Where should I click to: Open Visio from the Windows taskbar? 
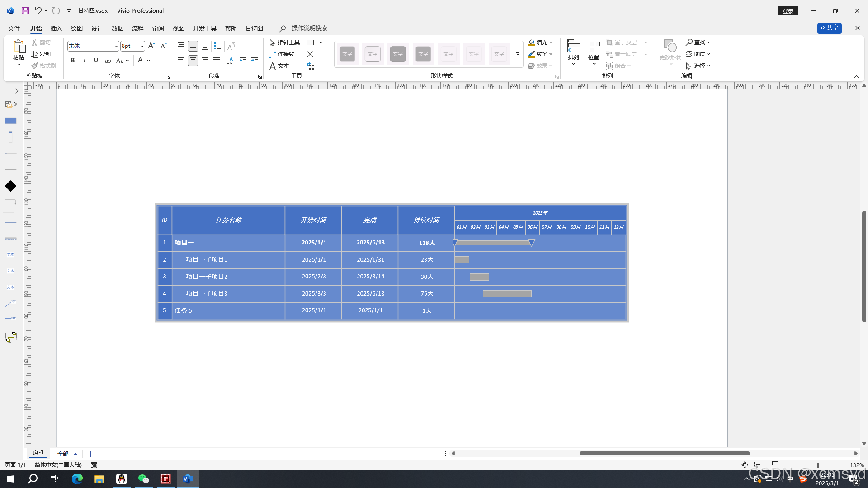tap(188, 479)
